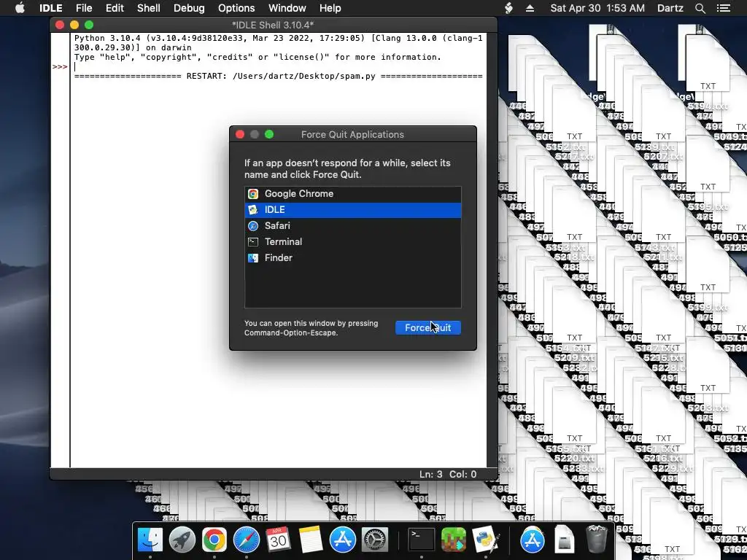Select the IDLE row in Force Quit list
This screenshot has height=560, width=747.
pyautogui.click(x=352, y=210)
